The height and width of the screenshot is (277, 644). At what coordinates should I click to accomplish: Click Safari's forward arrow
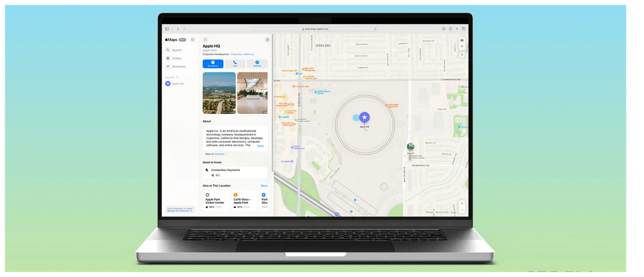coord(184,29)
